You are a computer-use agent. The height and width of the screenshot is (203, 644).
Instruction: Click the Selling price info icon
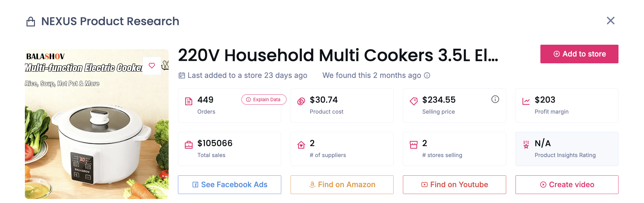pos(495,99)
